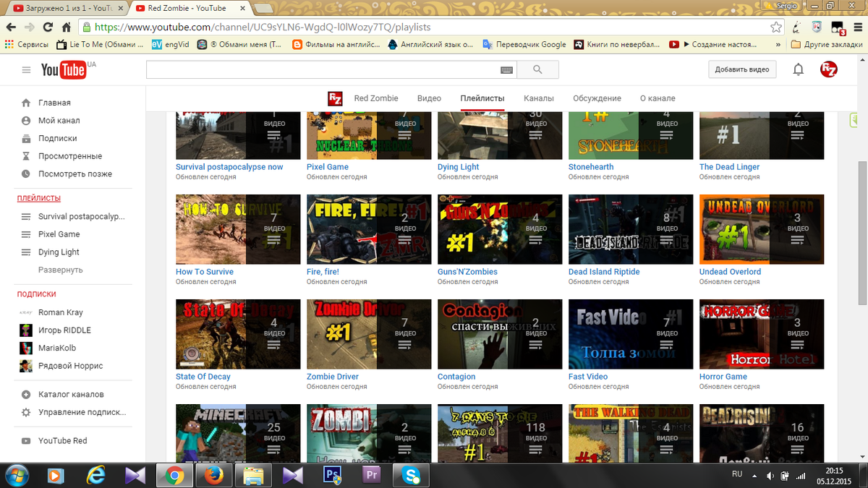The width and height of the screenshot is (868, 488).
Task: Open the notifications bell
Action: pyautogui.click(x=799, y=69)
